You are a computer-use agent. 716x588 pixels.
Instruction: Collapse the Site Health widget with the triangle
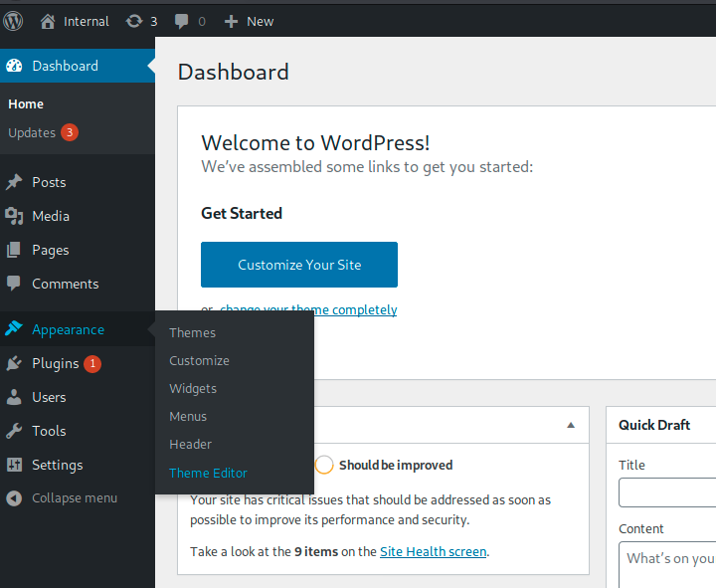pyautogui.click(x=571, y=425)
